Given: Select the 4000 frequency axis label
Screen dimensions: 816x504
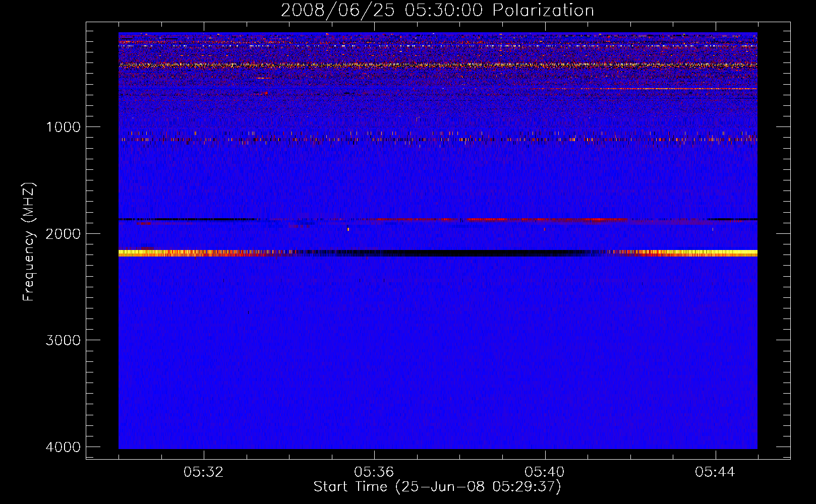Looking at the screenshot, I should coord(63,447).
